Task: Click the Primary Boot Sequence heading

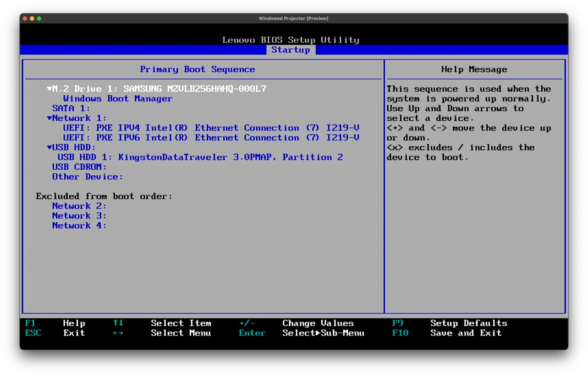Action: click(197, 69)
